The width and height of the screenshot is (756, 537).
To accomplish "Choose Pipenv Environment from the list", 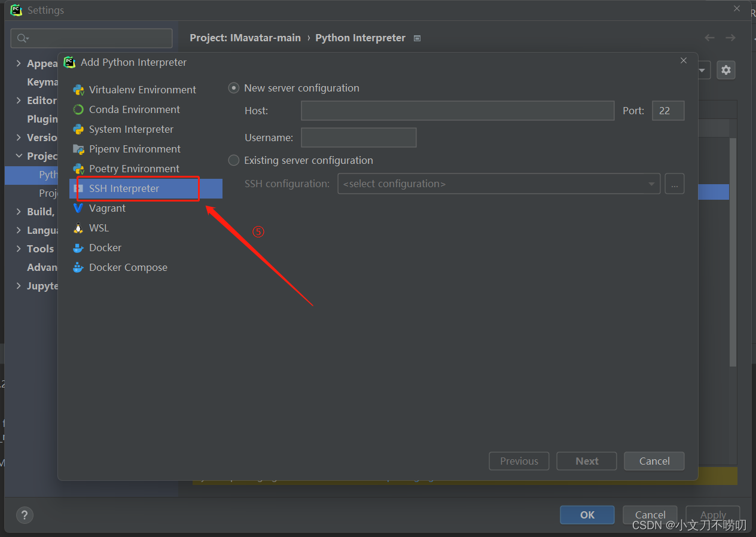I will click(146, 149).
